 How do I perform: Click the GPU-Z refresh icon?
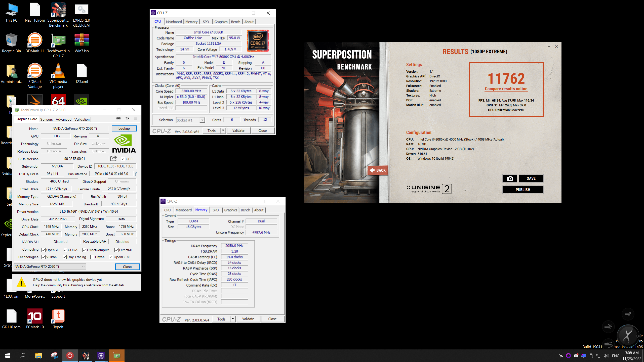[127, 118]
